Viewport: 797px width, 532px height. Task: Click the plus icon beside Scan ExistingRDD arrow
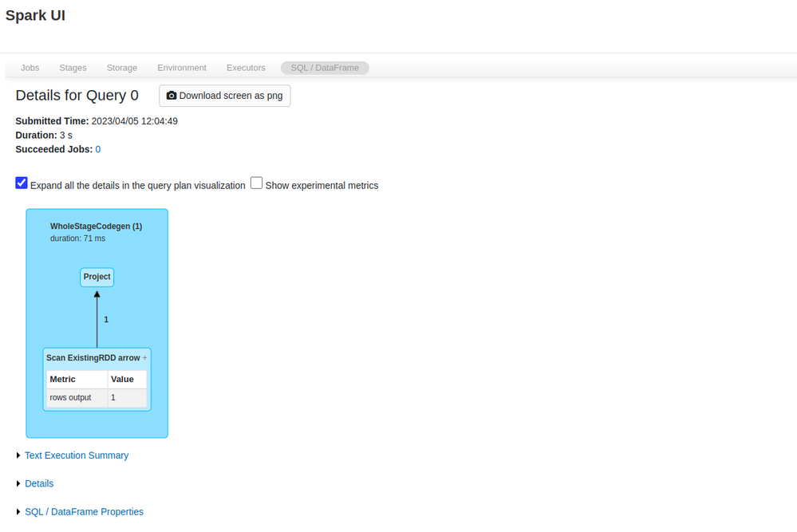[144, 358]
